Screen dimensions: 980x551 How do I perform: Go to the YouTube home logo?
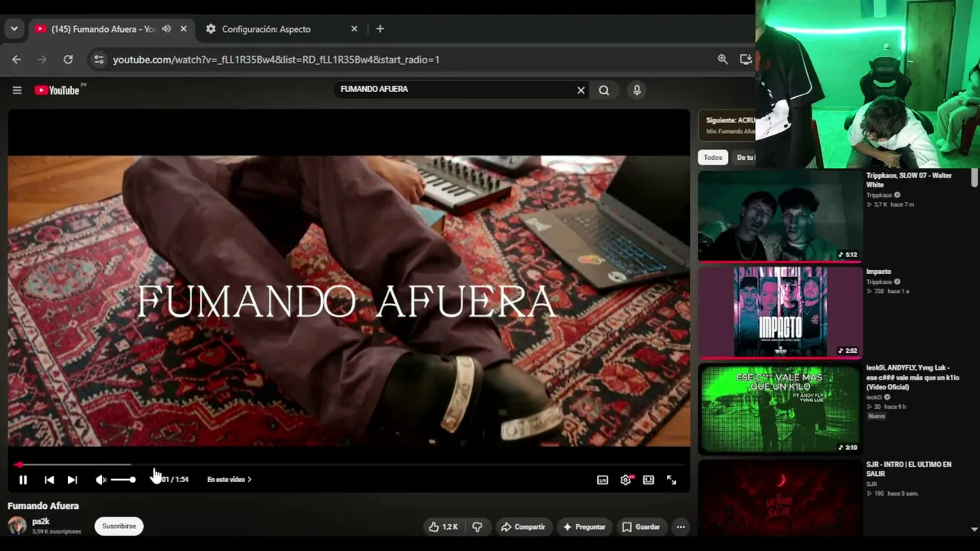point(57,90)
